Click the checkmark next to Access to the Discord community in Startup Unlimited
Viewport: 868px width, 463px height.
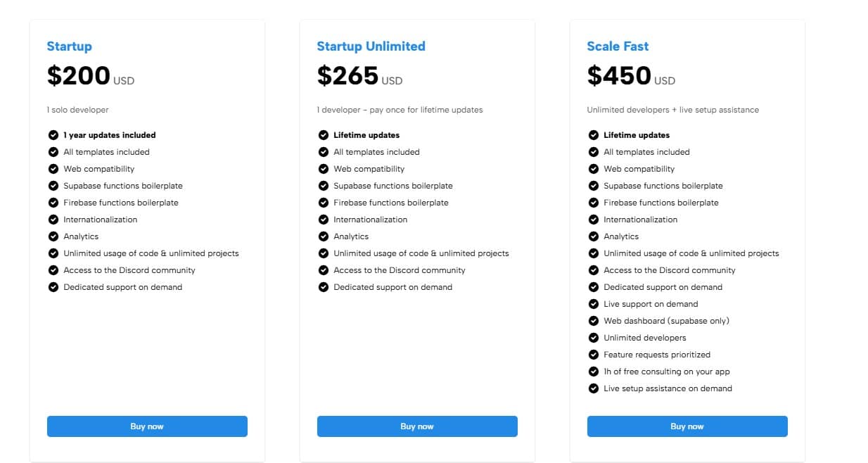pos(324,270)
